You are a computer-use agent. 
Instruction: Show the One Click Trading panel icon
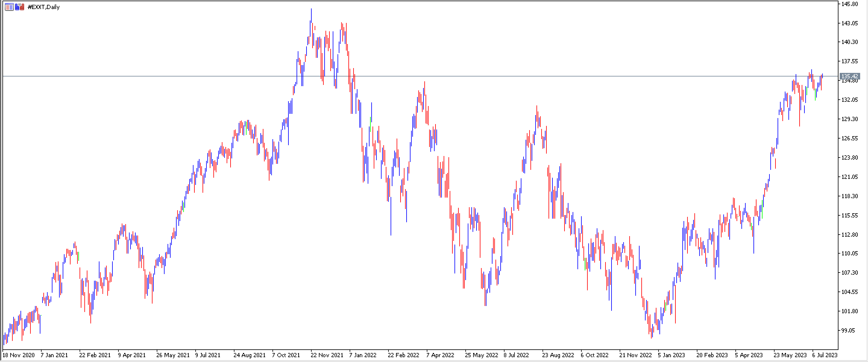point(20,7)
